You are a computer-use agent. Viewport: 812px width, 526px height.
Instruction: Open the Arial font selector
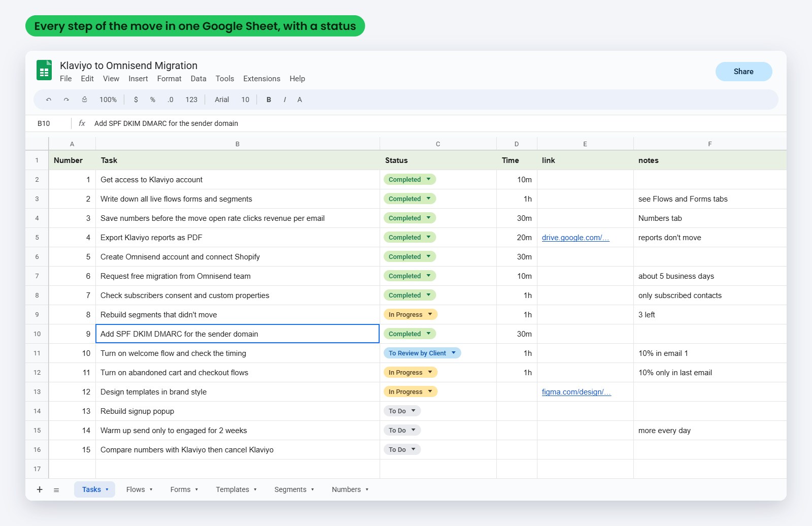pyautogui.click(x=222, y=100)
